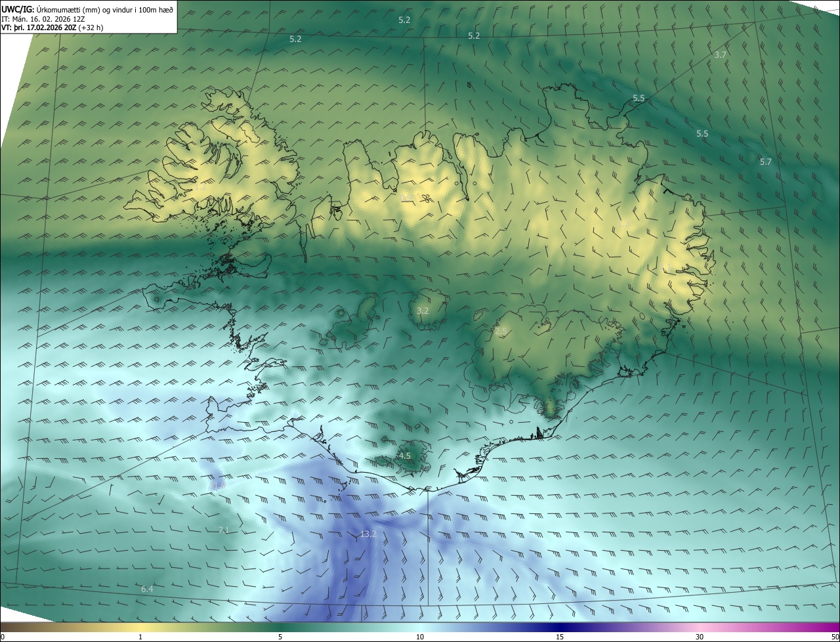The width and height of the screenshot is (840, 642).
Task: Click the 2.5 value label on the map
Action: (x=501, y=332)
